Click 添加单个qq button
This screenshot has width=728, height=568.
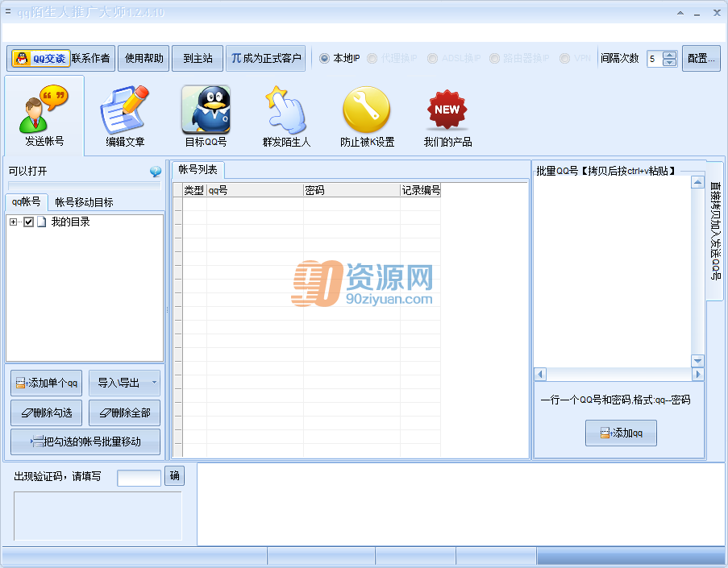47,383
